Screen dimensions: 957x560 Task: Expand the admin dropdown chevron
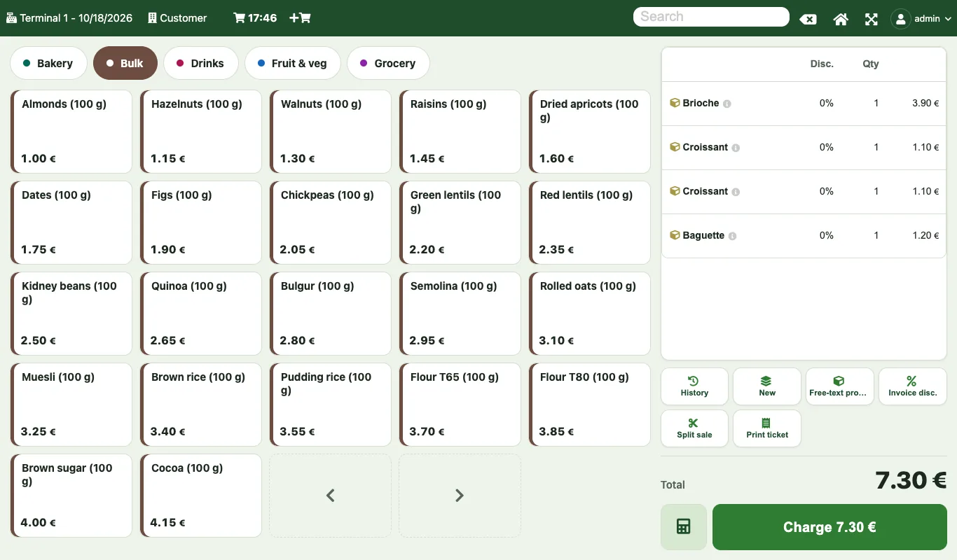[948, 19]
